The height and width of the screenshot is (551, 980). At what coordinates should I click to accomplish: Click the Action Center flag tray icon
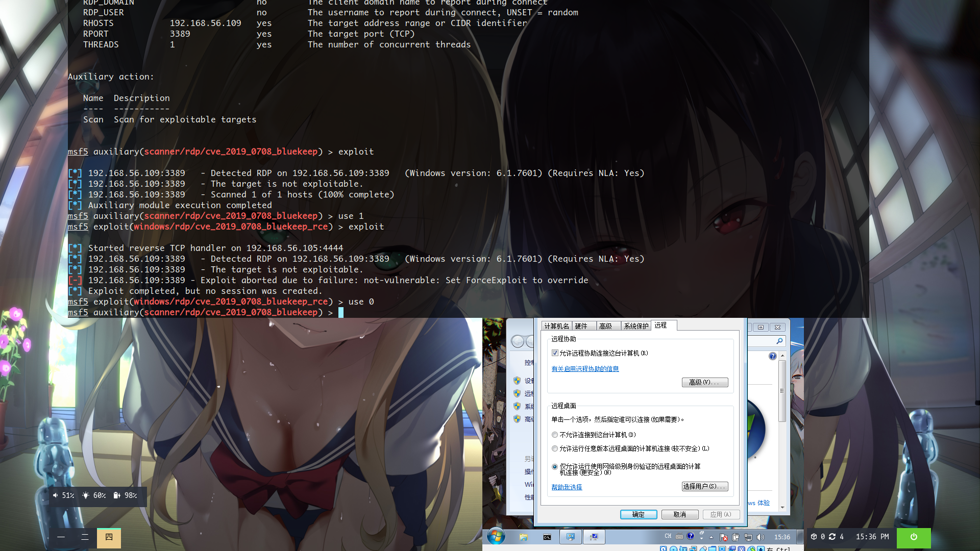click(x=724, y=537)
